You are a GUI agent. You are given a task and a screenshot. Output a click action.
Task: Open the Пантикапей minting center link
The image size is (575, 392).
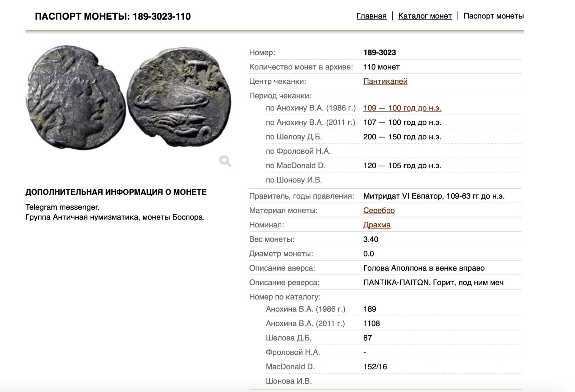click(385, 81)
